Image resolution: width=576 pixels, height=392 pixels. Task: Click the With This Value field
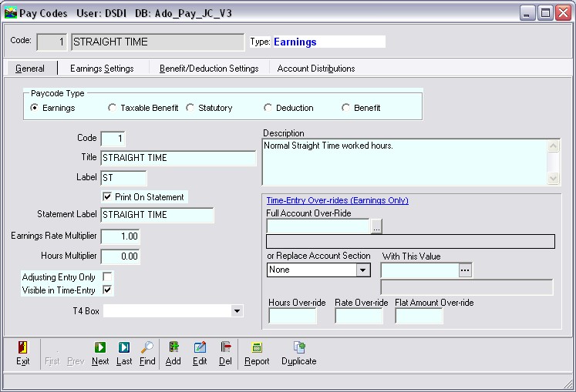point(420,270)
